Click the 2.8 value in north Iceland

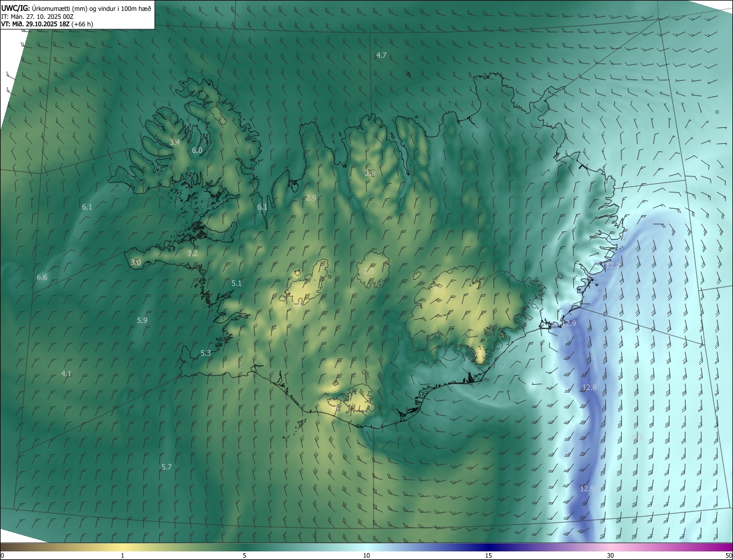pyautogui.click(x=370, y=173)
